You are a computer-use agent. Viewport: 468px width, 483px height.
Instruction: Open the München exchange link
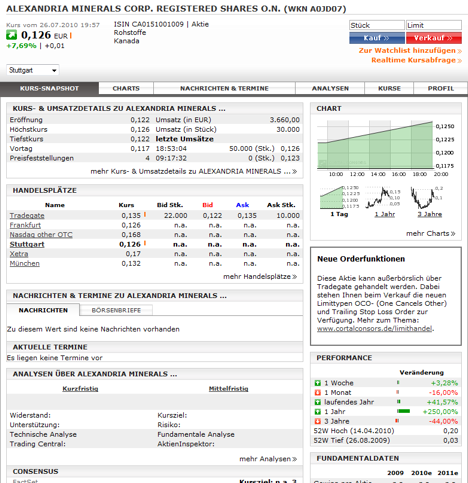[25, 264]
